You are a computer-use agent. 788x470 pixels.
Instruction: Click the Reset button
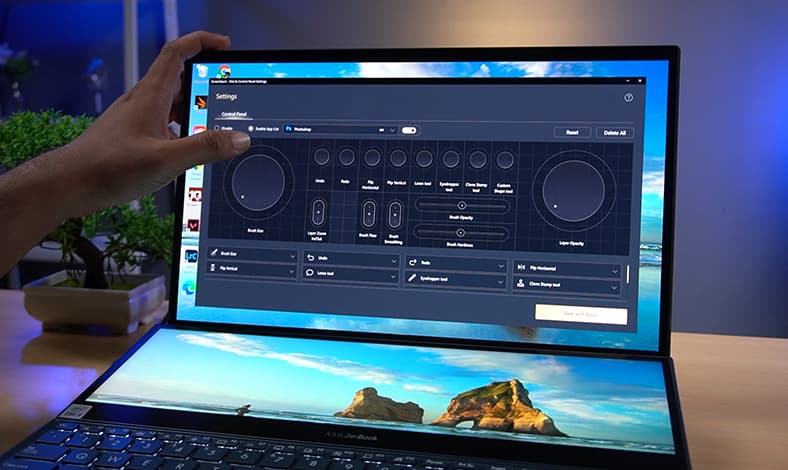pyautogui.click(x=572, y=132)
